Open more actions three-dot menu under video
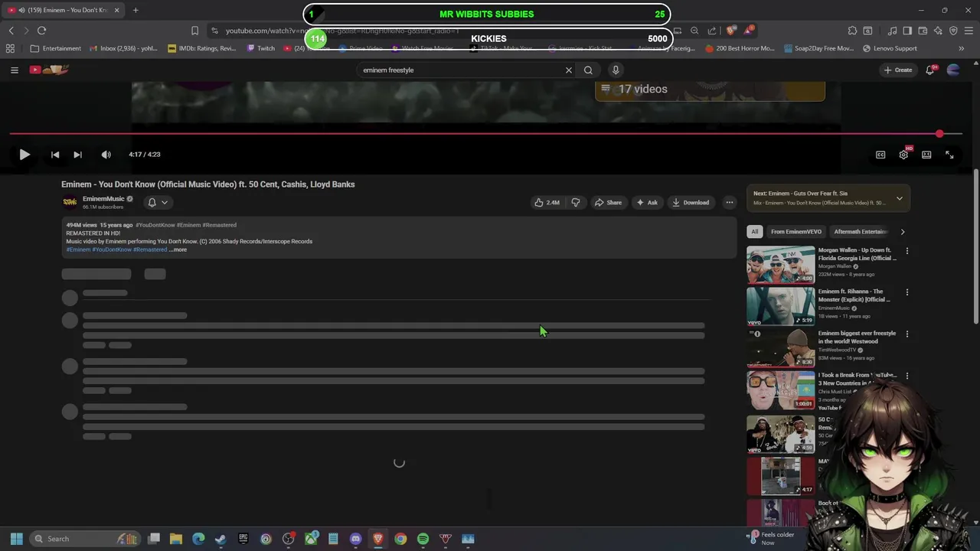Viewport: 980px width, 551px height. tap(729, 203)
